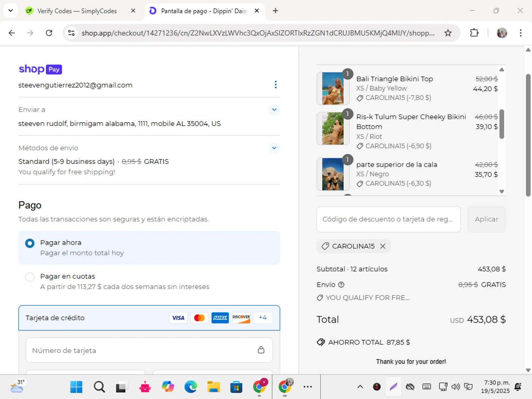This screenshot has width=532, height=399.
Task: Click the page vertical scrollbar thumb
Action: point(528,135)
